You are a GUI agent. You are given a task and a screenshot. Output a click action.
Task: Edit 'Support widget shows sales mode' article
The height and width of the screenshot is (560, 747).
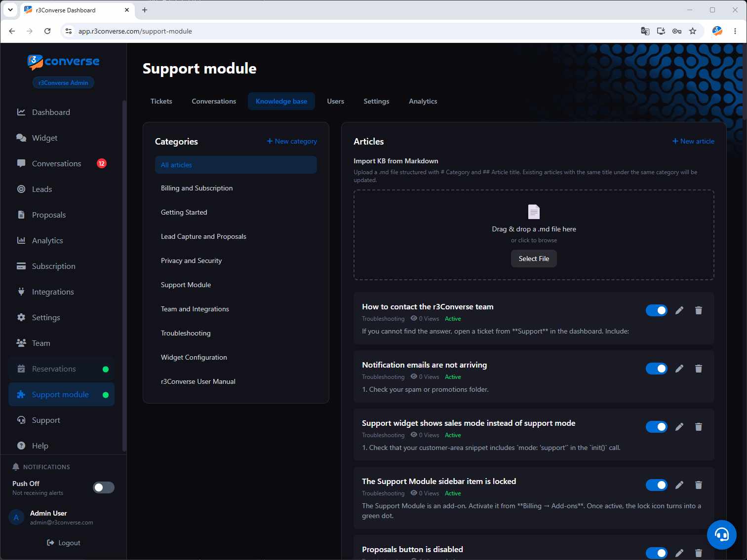679,427
